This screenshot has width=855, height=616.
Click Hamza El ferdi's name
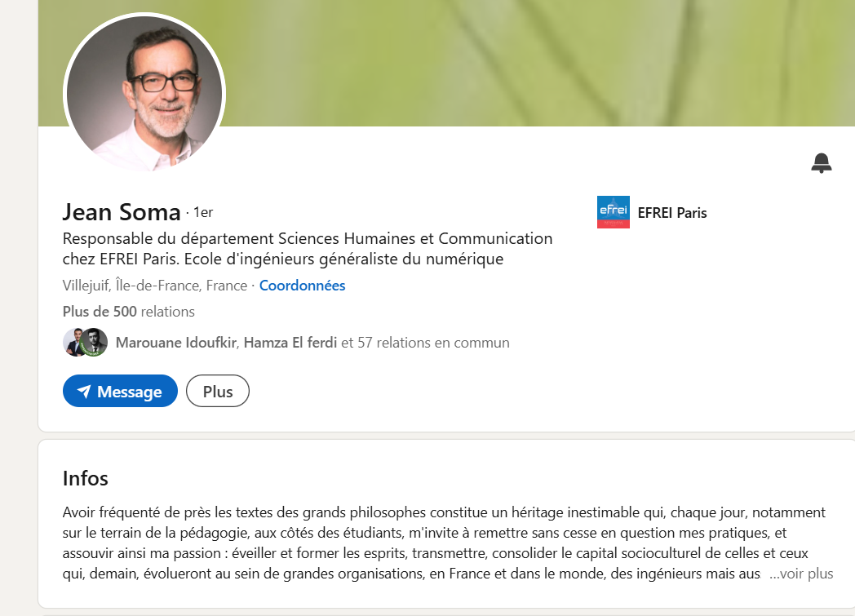[290, 343]
